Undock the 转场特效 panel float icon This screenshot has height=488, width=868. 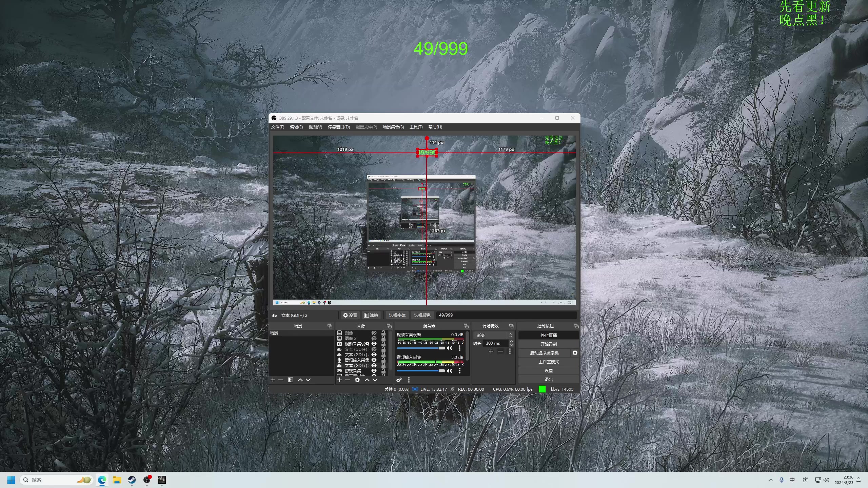[512, 326]
